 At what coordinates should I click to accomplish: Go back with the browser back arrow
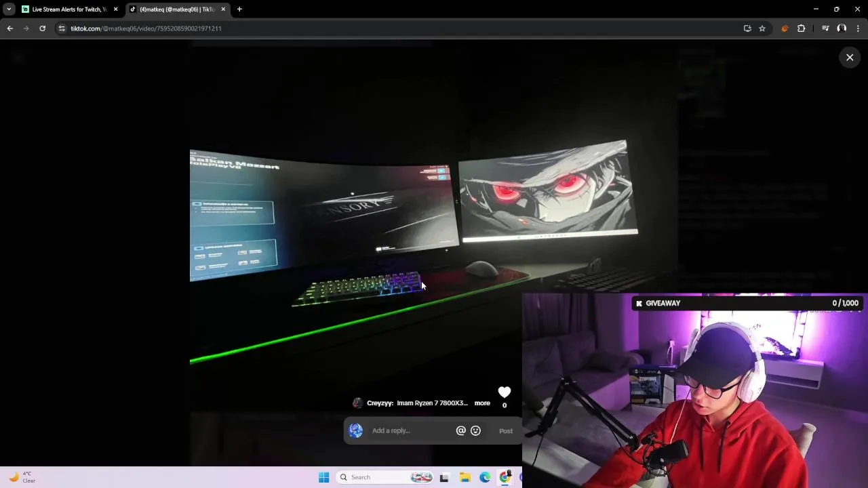pyautogui.click(x=9, y=28)
